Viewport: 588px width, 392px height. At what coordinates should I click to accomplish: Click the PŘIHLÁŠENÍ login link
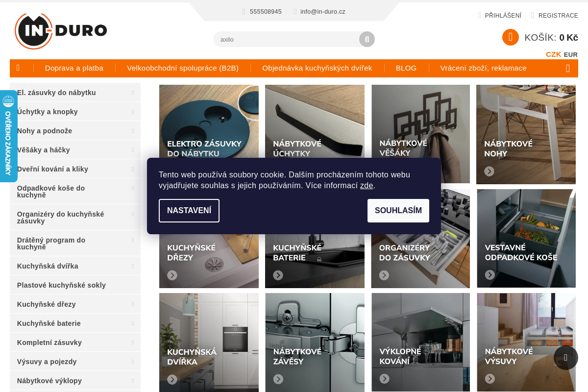[x=503, y=16]
